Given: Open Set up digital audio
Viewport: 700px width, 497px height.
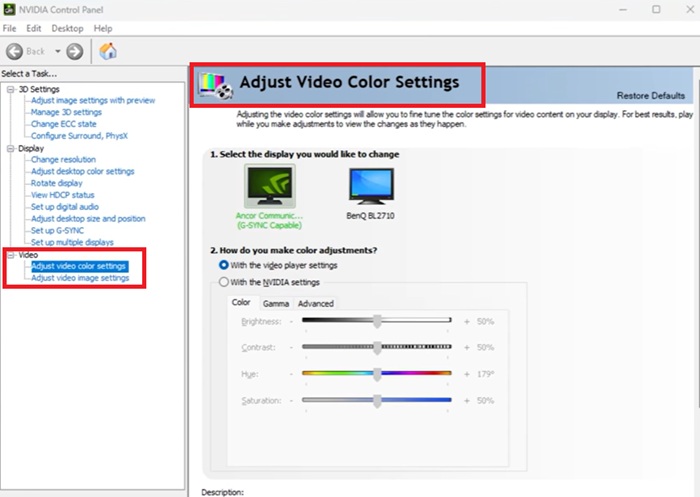Looking at the screenshot, I should coord(65,207).
